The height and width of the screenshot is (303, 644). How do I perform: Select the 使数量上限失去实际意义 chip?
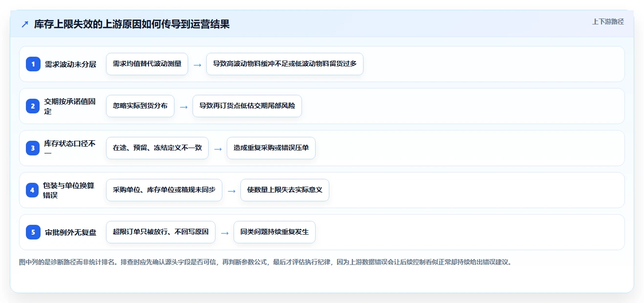tap(285, 190)
